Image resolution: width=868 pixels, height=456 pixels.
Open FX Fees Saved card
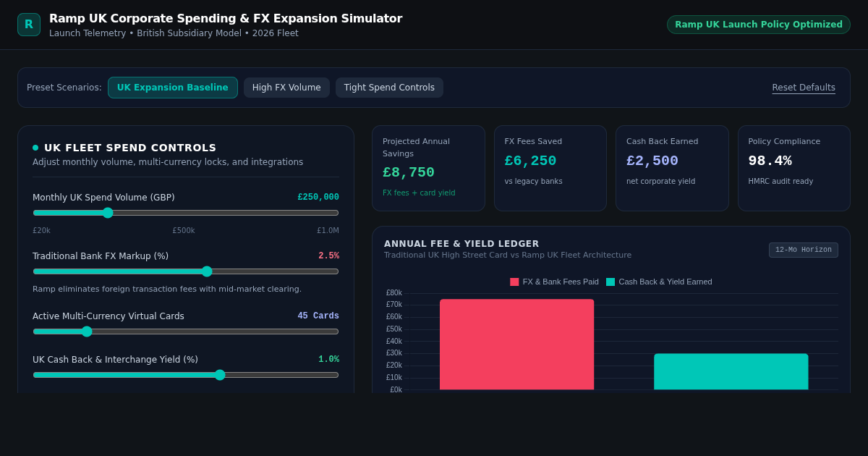pos(550,169)
